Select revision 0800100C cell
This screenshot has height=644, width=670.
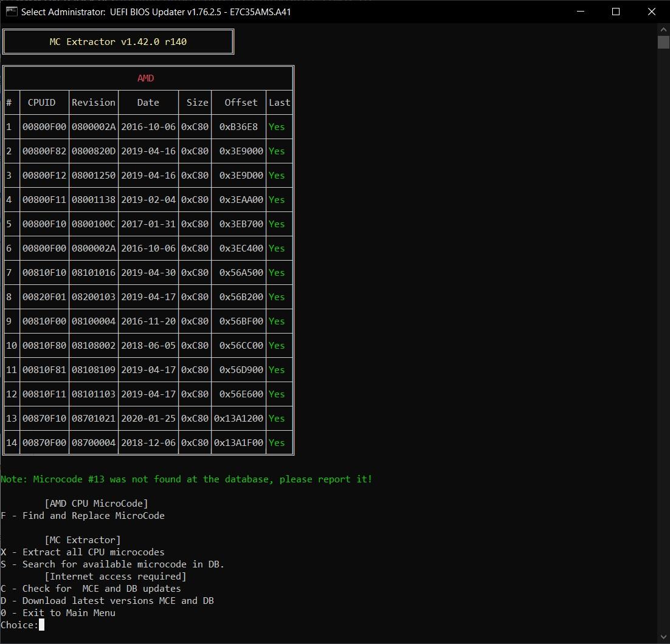point(94,224)
